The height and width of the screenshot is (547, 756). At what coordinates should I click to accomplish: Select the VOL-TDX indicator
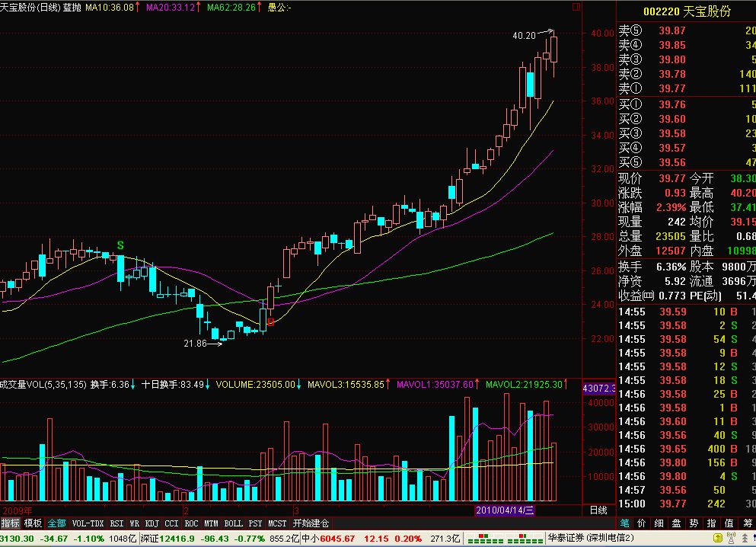tap(88, 523)
